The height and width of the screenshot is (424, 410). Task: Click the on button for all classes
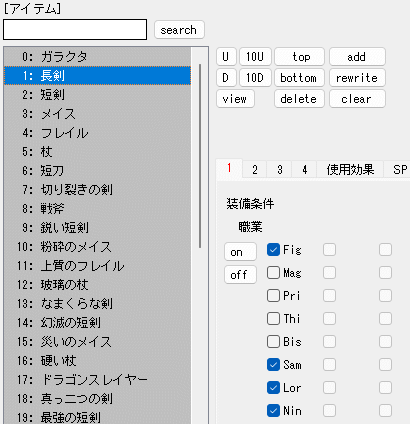click(x=240, y=252)
